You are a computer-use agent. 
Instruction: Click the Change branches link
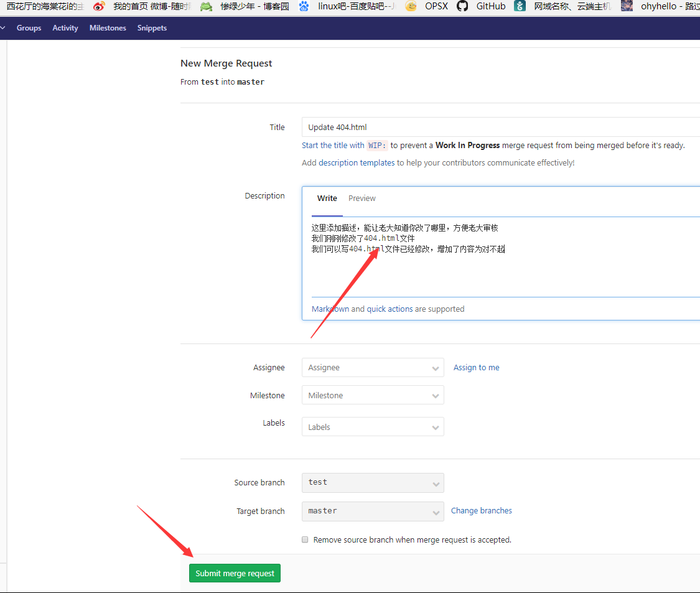tap(481, 511)
